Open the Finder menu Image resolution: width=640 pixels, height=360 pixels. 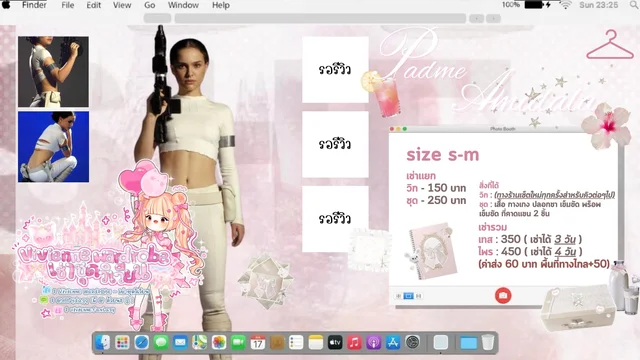tap(34, 5)
